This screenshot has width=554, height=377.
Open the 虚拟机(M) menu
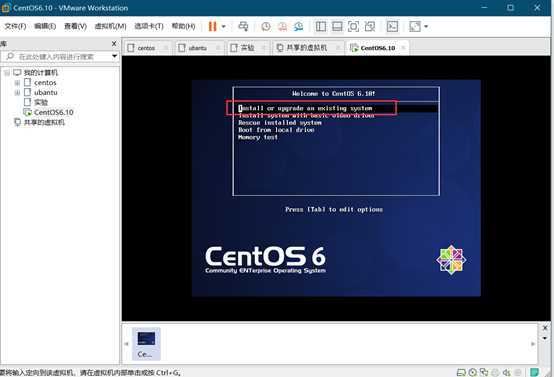[111, 26]
